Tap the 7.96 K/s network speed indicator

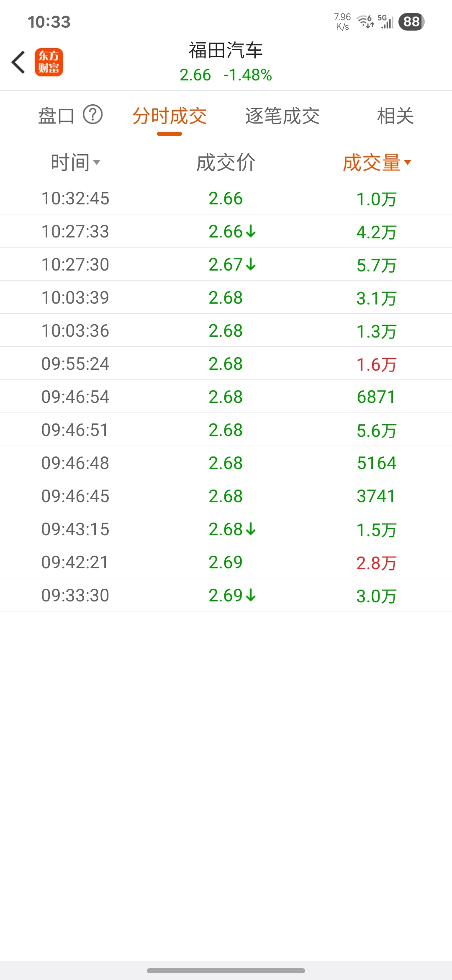coord(342,22)
